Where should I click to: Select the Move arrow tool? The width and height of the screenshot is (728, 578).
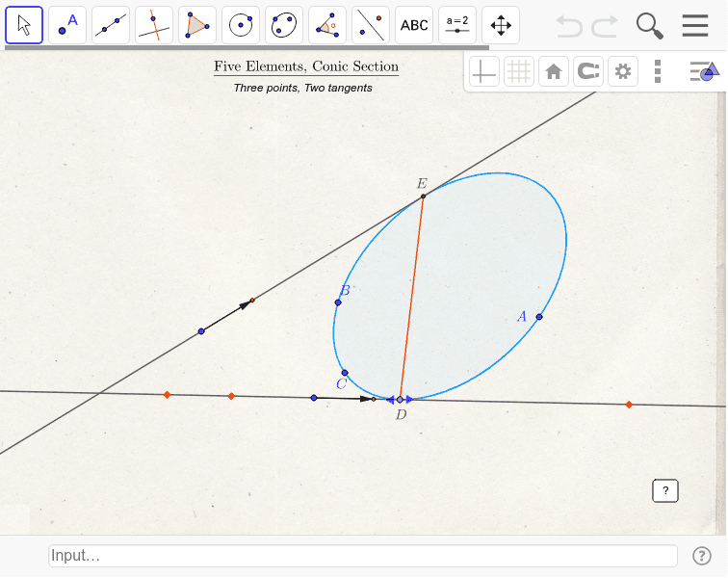coord(24,25)
